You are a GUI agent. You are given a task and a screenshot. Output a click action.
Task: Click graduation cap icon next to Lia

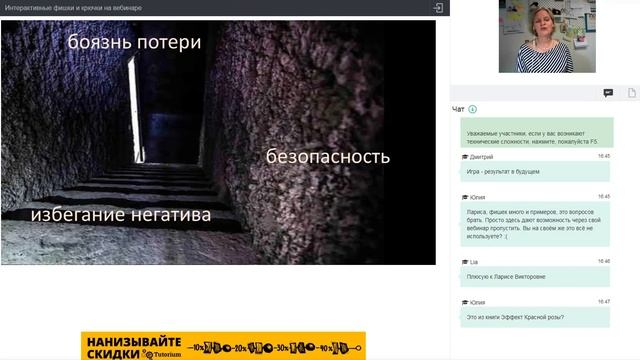[x=465, y=262]
